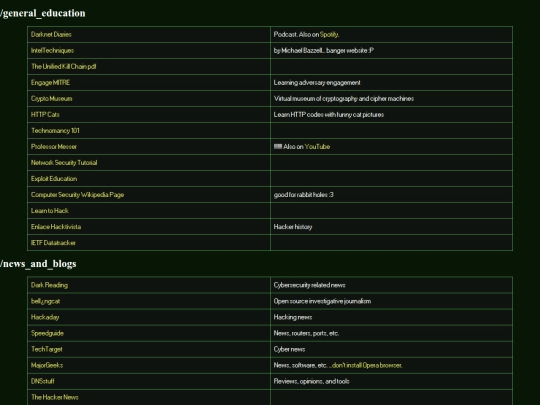This screenshot has height=405, width=540.
Task: Open the HTTP Cats link
Action: pyautogui.click(x=45, y=115)
